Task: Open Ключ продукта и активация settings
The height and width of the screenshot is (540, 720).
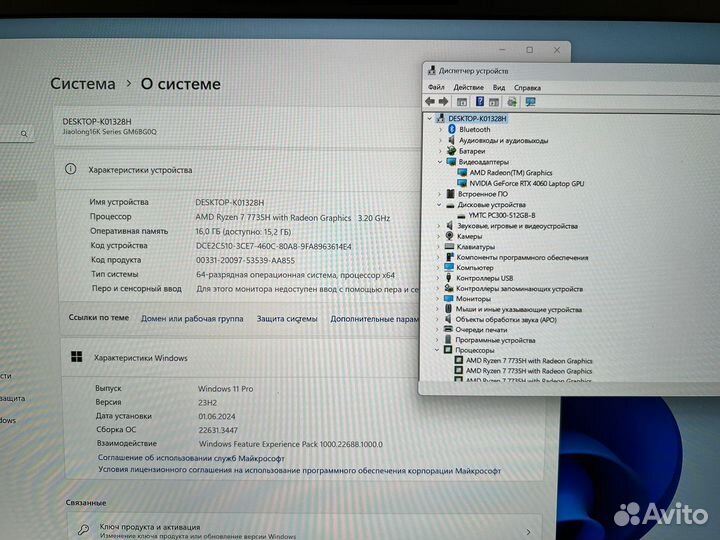Action: 149,527
